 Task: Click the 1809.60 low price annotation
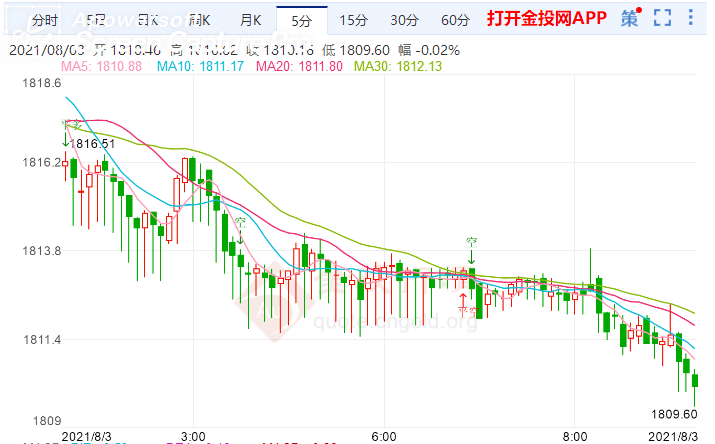click(674, 414)
